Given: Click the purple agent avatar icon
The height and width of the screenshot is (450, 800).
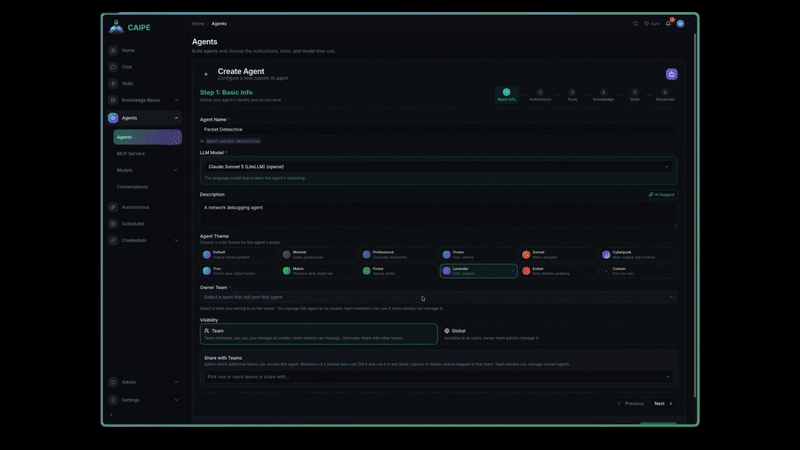Looking at the screenshot, I should [x=671, y=74].
